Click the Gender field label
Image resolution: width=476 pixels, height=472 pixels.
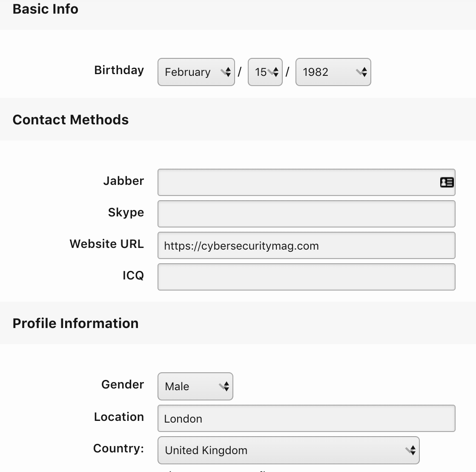123,385
